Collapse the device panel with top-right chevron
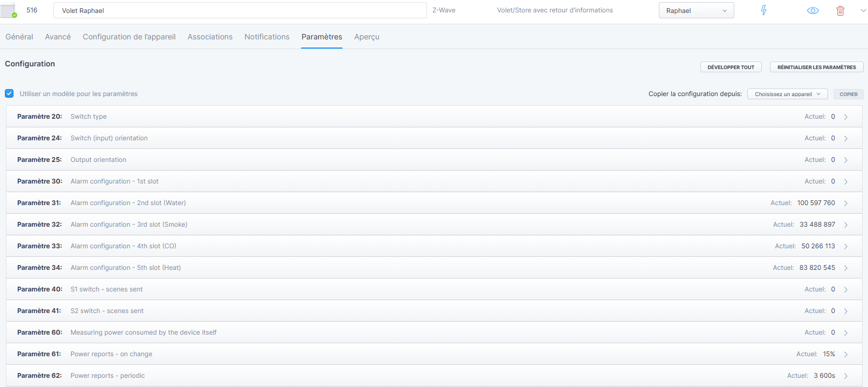The image size is (868, 387). [x=863, y=10]
